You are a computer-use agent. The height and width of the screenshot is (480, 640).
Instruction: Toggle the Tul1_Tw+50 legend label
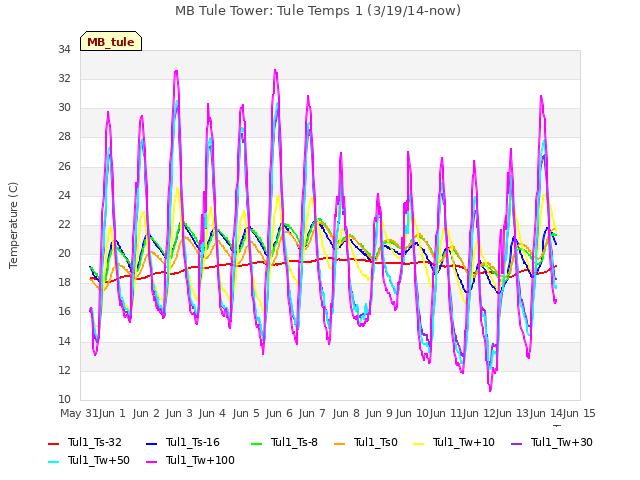click(99, 460)
